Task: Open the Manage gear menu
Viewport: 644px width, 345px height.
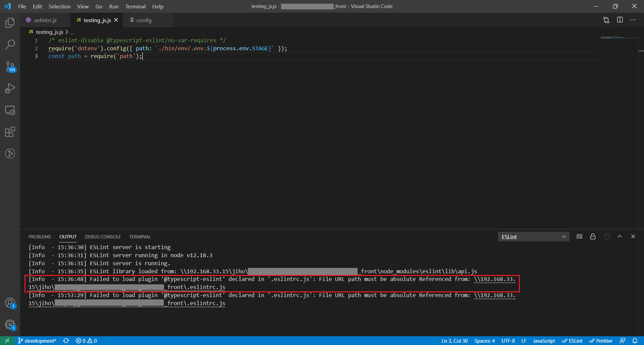Action: pyautogui.click(x=10, y=325)
